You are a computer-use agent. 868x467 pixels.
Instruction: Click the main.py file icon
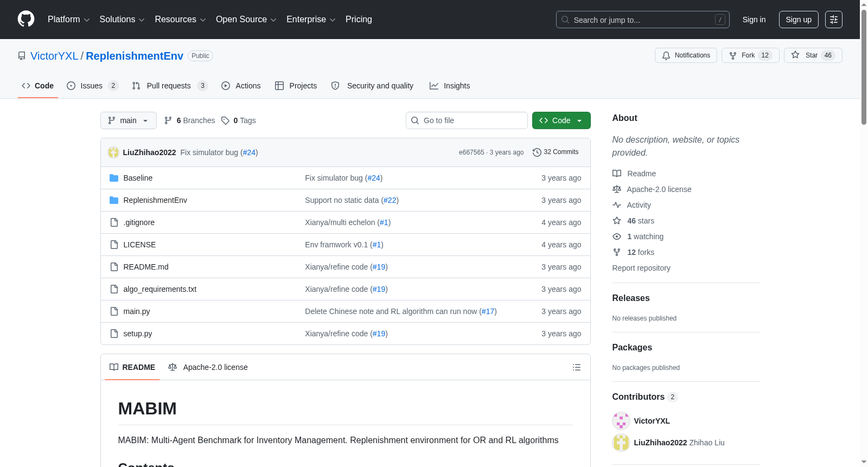pyautogui.click(x=114, y=311)
